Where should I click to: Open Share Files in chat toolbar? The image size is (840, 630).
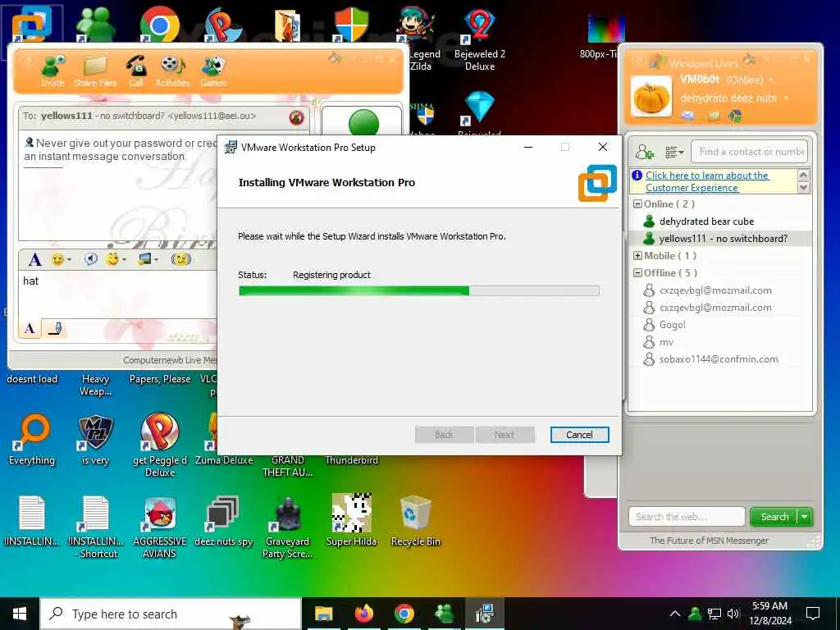94,71
